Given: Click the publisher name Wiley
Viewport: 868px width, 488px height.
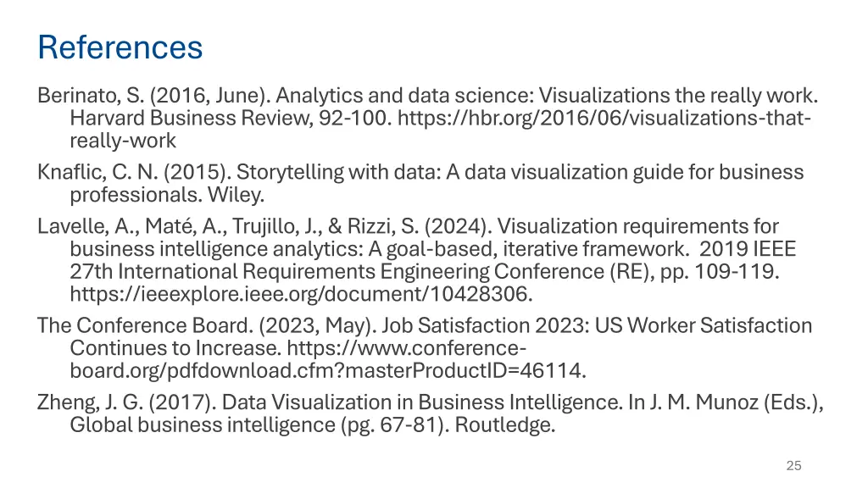Looking at the screenshot, I should (x=236, y=195).
